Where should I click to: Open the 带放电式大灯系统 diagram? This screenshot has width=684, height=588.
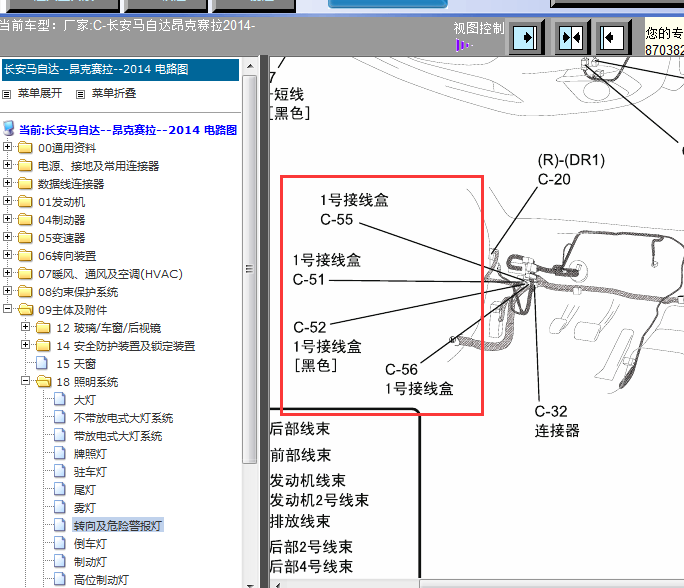tap(118, 436)
